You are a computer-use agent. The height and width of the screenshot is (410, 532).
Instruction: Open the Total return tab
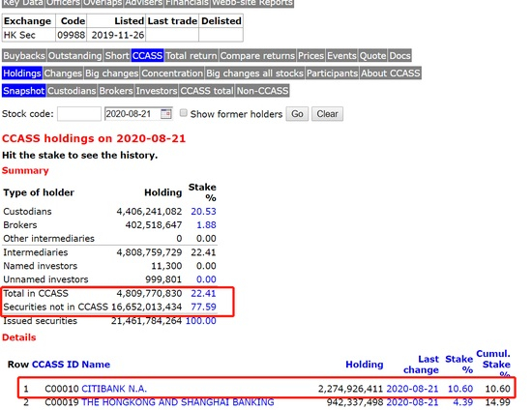[x=192, y=56]
